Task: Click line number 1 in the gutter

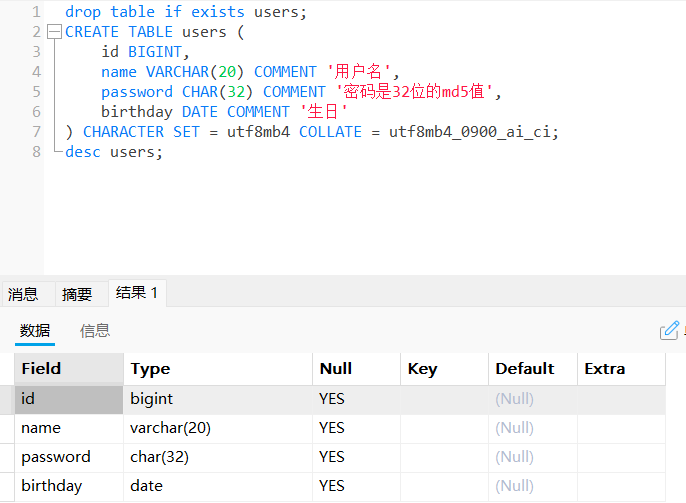Action: pos(36,12)
